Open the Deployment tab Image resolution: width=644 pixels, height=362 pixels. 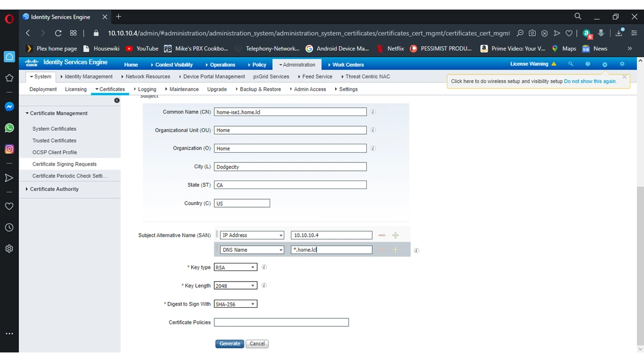43,89
